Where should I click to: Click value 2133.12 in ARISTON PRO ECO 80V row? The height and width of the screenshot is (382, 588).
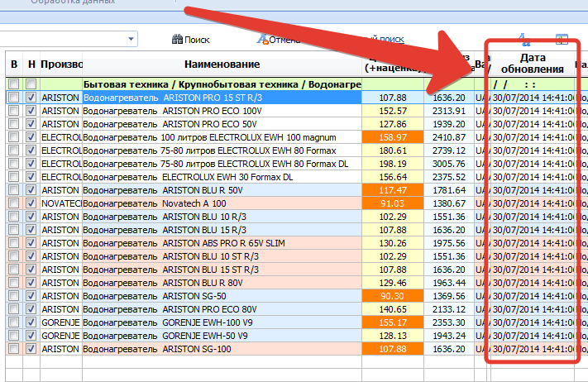click(x=449, y=309)
